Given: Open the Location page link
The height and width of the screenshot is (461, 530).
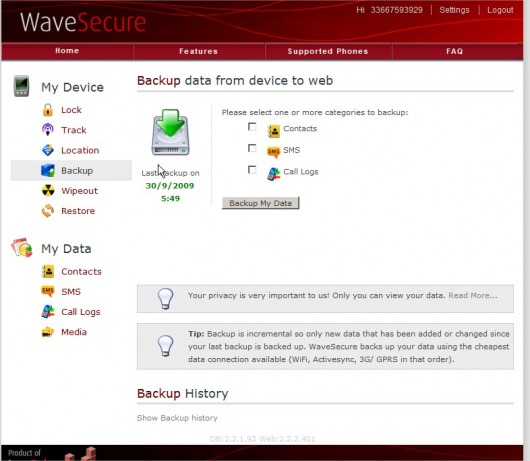Looking at the screenshot, I should [80, 150].
